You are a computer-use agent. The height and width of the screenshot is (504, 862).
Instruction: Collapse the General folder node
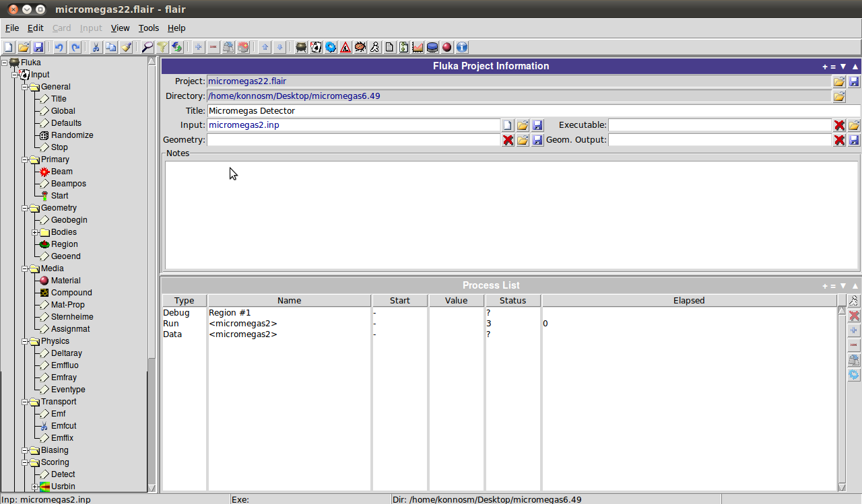pos(25,87)
